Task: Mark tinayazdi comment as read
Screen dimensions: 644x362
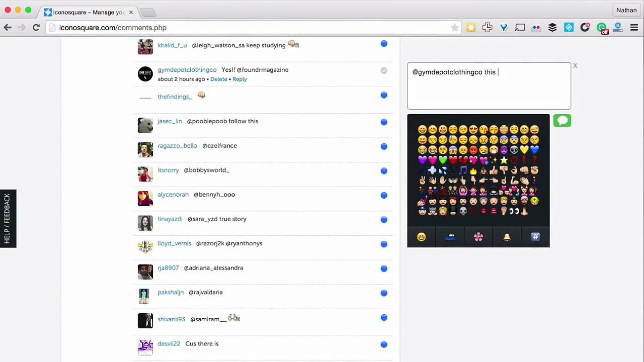Action: tap(384, 220)
